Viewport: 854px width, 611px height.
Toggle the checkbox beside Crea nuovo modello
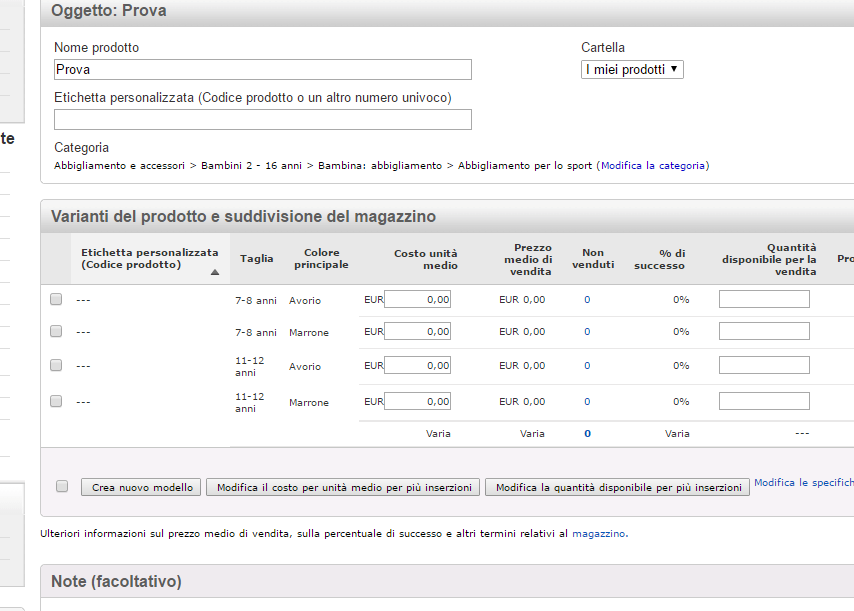[62, 486]
